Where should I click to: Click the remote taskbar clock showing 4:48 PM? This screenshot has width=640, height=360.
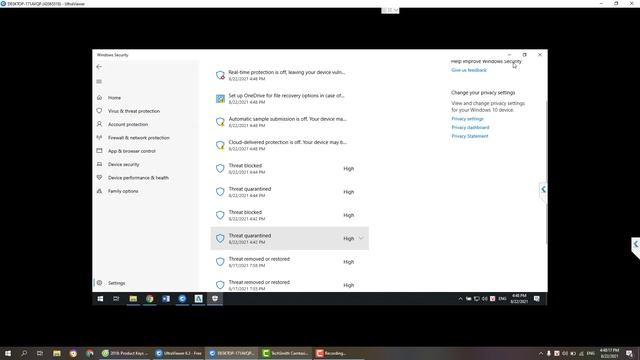click(x=519, y=298)
